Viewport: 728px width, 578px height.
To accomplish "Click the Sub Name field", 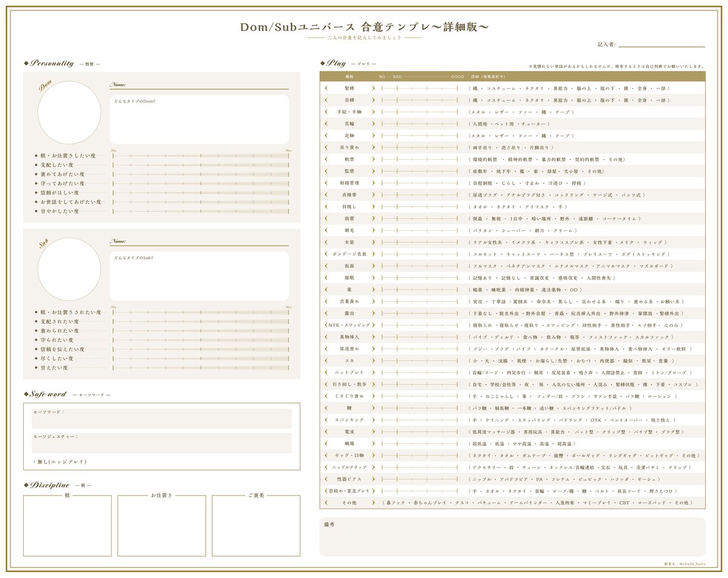I will (199, 242).
